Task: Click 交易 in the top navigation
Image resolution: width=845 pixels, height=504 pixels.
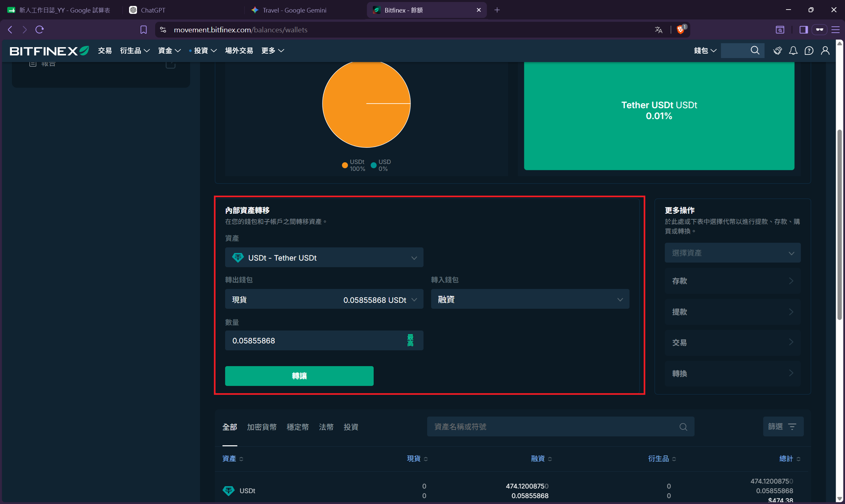Action: (105, 50)
